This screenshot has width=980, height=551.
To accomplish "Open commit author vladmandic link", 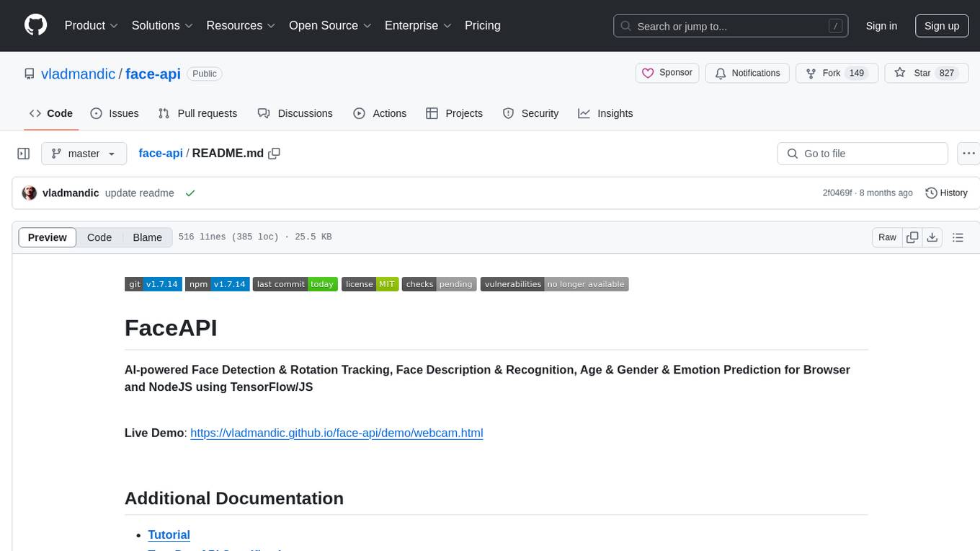I will tap(71, 193).
